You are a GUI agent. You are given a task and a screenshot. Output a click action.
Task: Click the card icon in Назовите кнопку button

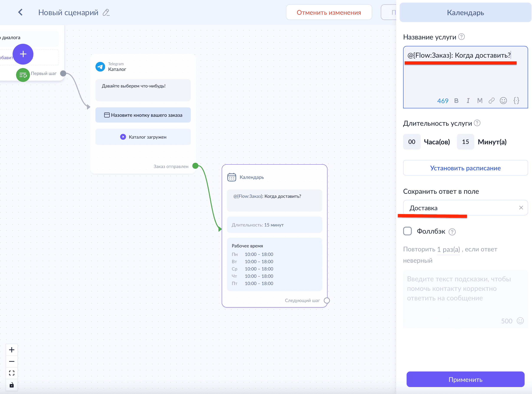click(x=107, y=115)
